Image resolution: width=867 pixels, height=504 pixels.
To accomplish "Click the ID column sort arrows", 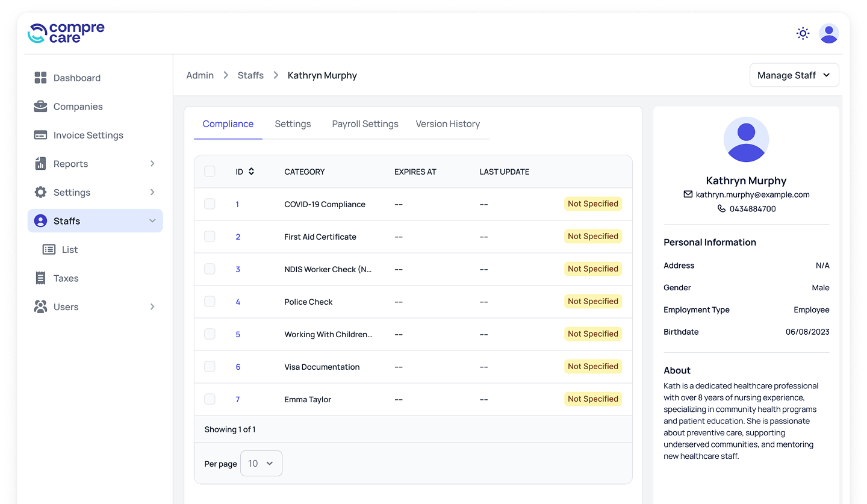I will tap(251, 172).
